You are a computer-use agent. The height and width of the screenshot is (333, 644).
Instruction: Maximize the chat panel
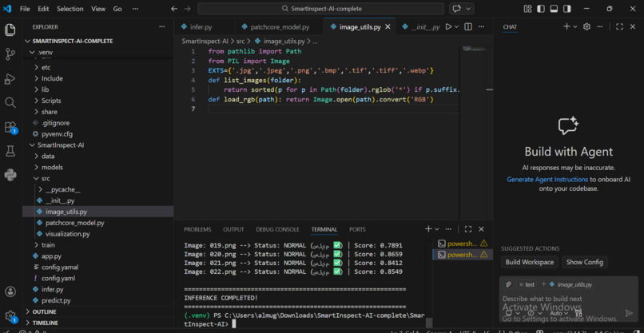[x=620, y=26]
